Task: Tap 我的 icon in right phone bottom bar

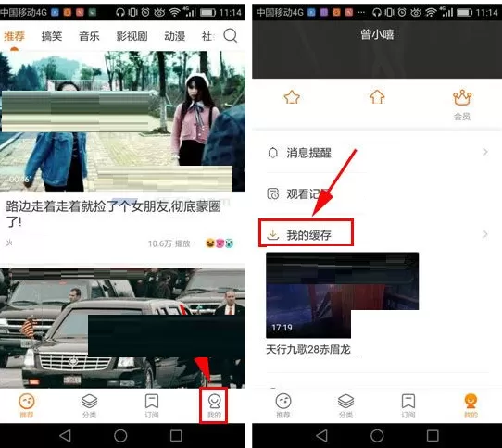Action: click(x=471, y=405)
